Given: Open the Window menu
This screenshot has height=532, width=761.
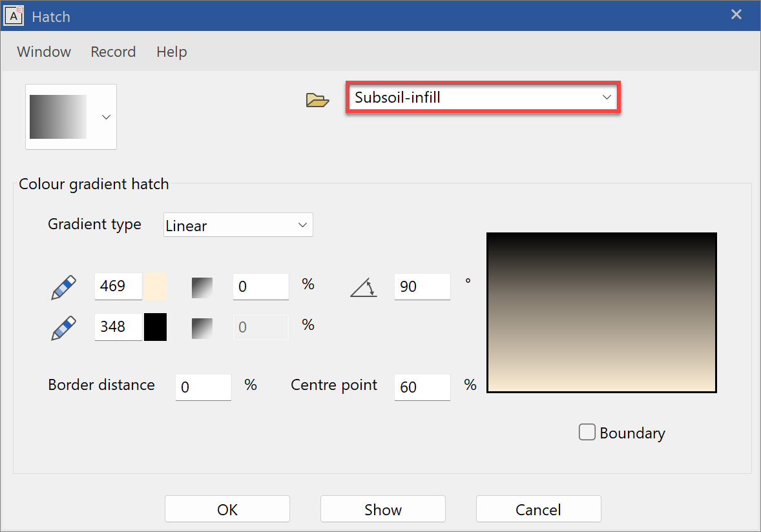Looking at the screenshot, I should point(44,52).
